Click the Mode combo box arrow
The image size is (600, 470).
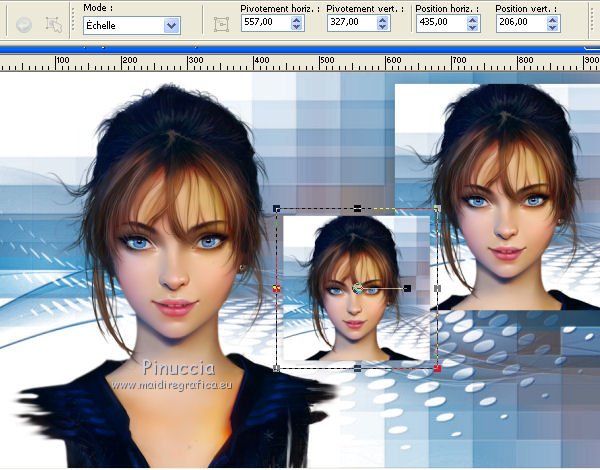pos(172,26)
